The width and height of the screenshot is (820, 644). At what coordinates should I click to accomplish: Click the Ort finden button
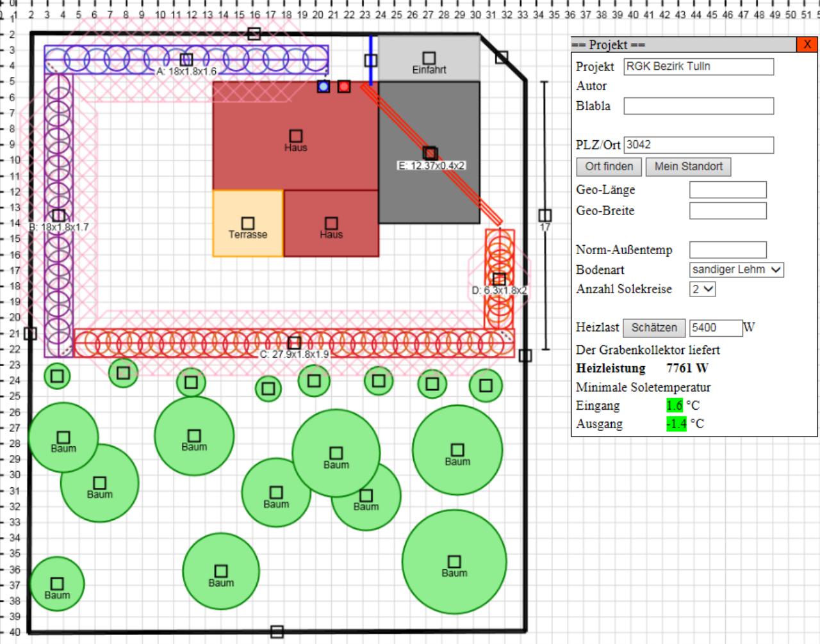tap(609, 166)
